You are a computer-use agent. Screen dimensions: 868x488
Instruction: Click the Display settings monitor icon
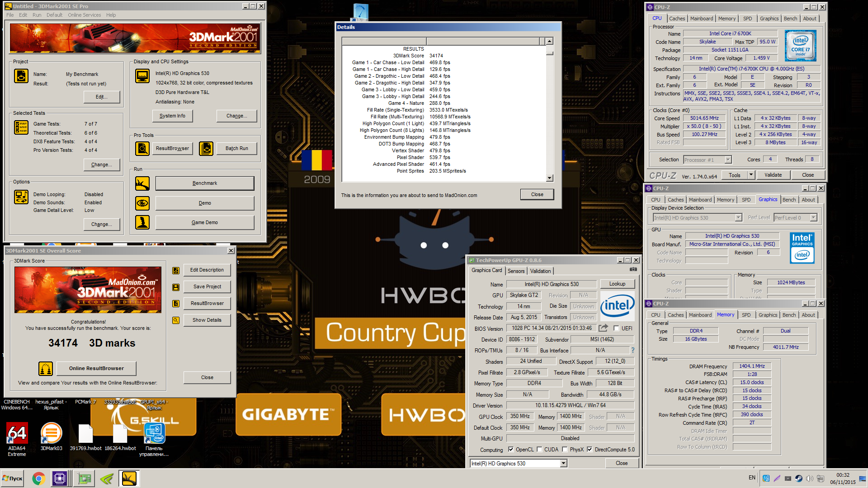point(142,76)
